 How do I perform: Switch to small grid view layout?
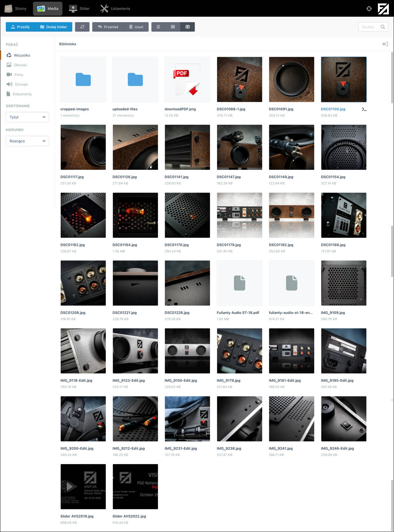pos(173,27)
